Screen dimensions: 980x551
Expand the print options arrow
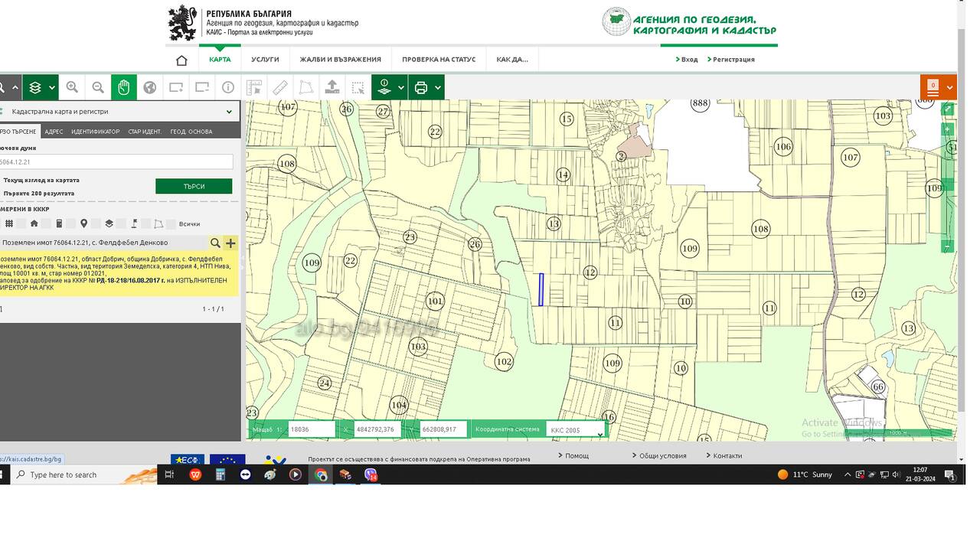[x=438, y=87]
